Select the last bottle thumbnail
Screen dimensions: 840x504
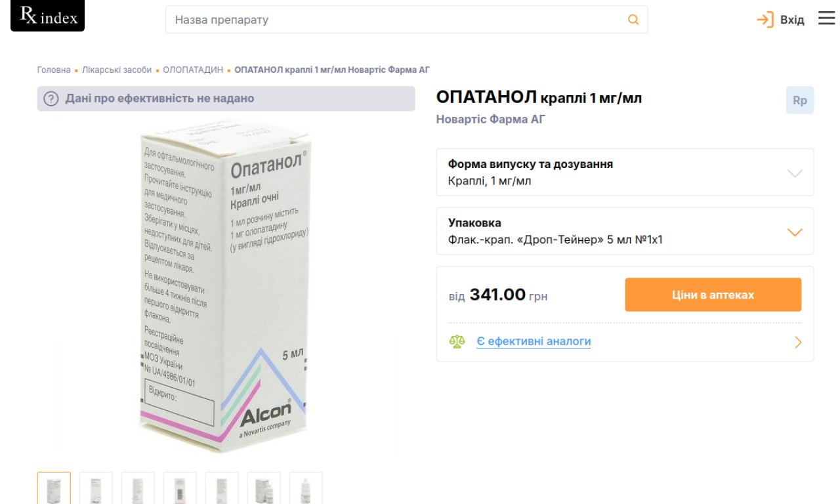click(x=306, y=488)
